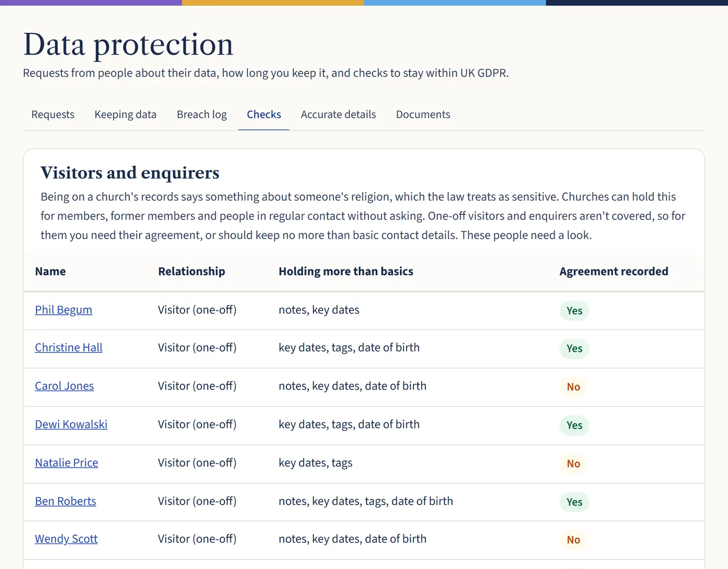728x569 pixels.
Task: Click the Name column header
Action: click(50, 271)
